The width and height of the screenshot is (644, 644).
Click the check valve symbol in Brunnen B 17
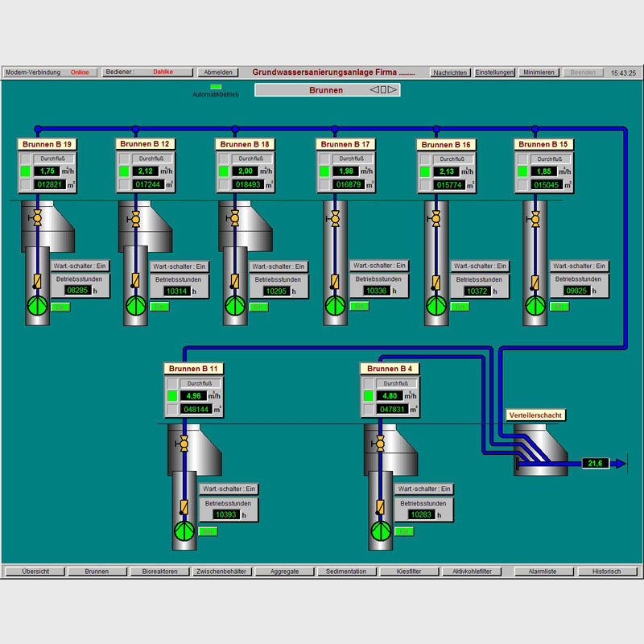pyautogui.click(x=335, y=282)
